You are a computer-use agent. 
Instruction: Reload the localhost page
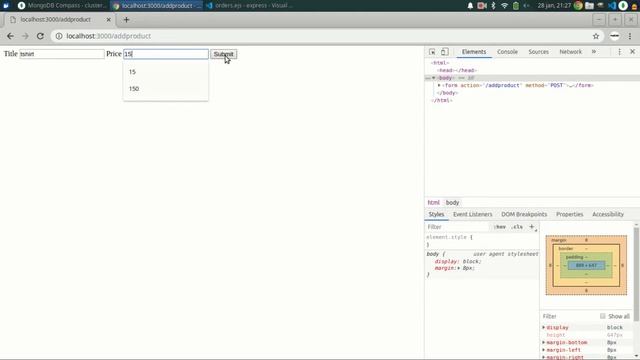point(40,36)
